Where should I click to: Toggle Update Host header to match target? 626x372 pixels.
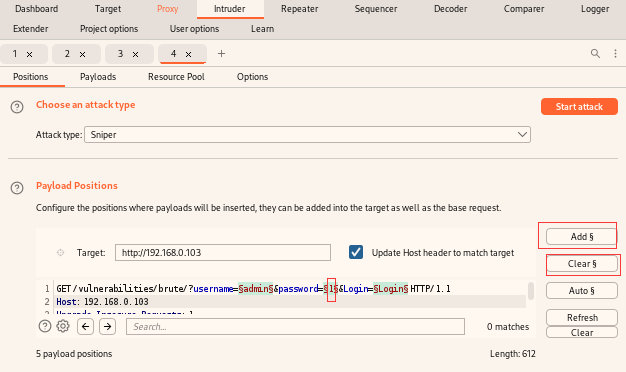pos(356,252)
